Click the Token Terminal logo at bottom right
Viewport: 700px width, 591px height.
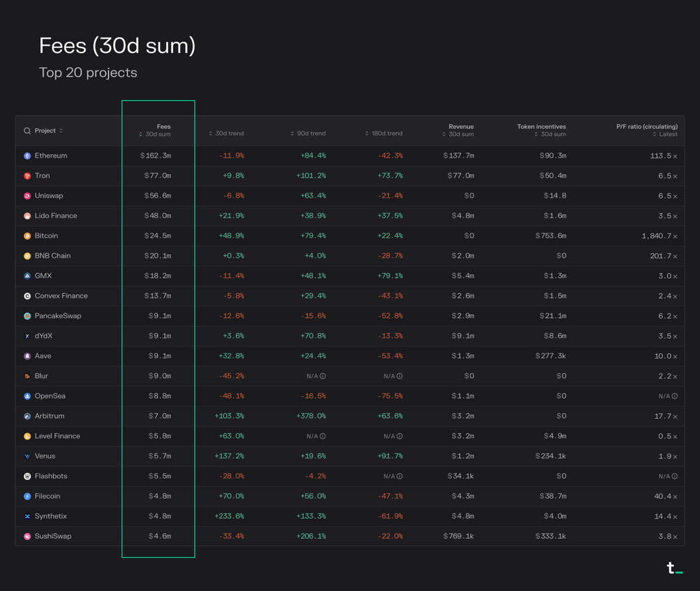pos(674,568)
